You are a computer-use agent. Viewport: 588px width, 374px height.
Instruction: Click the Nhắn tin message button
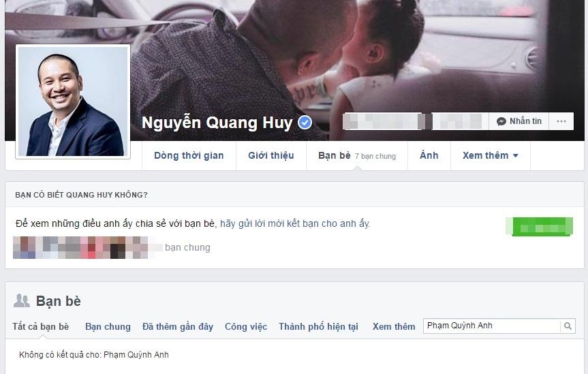(x=519, y=121)
